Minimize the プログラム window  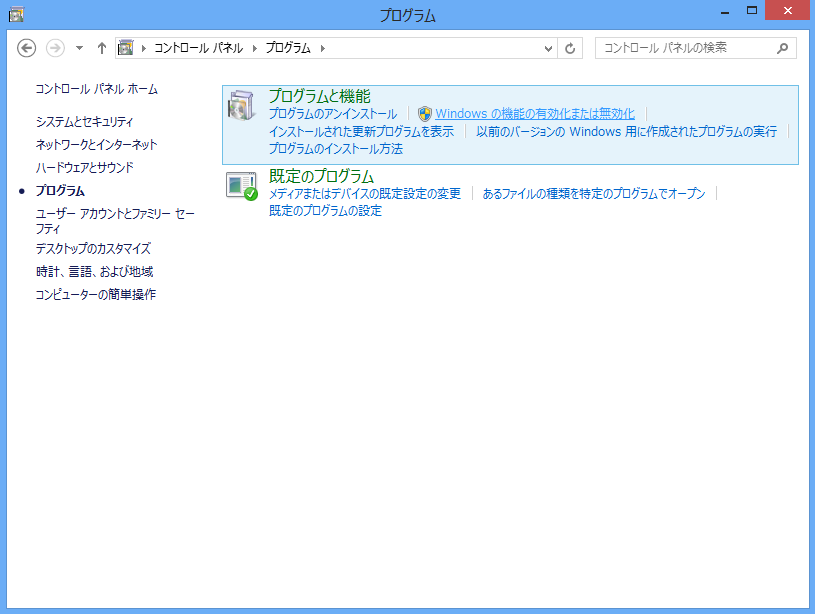[725, 11]
